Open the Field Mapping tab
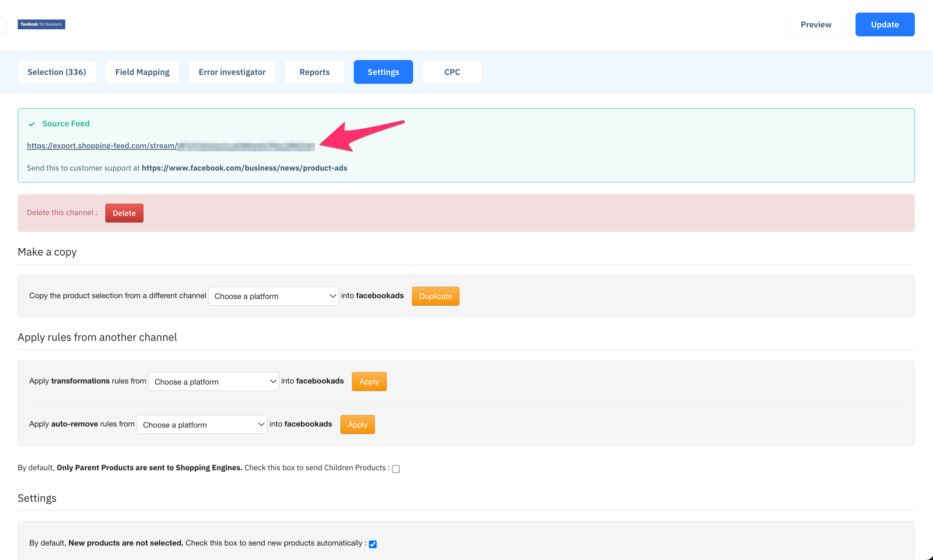 pyautogui.click(x=142, y=72)
